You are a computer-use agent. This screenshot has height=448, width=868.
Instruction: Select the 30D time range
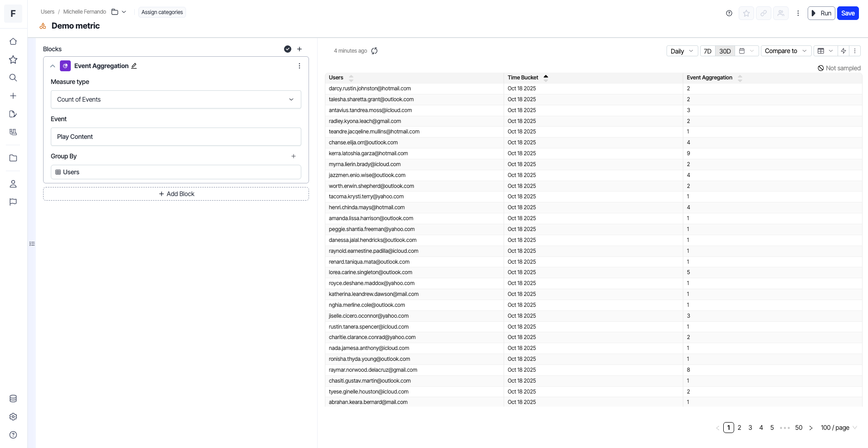725,51
